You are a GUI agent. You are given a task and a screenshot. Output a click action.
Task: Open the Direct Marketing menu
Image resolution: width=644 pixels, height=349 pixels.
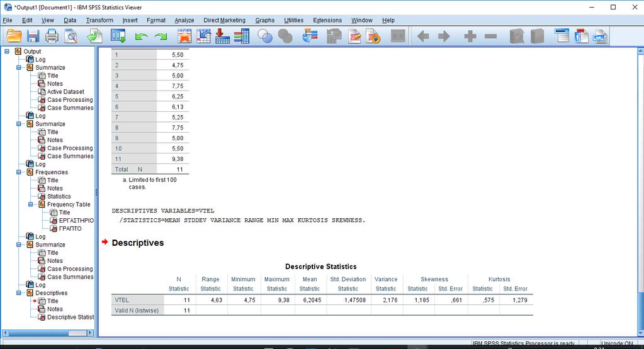pos(224,20)
